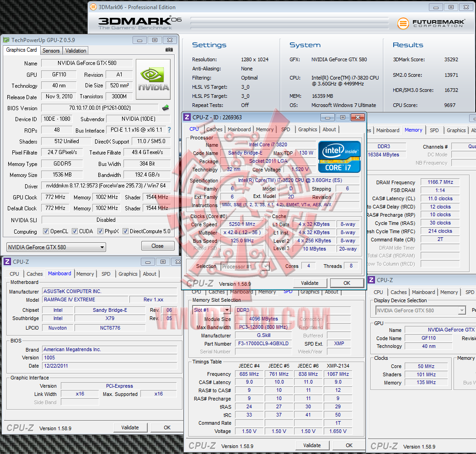Click Validate in CPU-Z Mainboard window
The width and height of the screenshot is (476, 454).
tap(130, 427)
